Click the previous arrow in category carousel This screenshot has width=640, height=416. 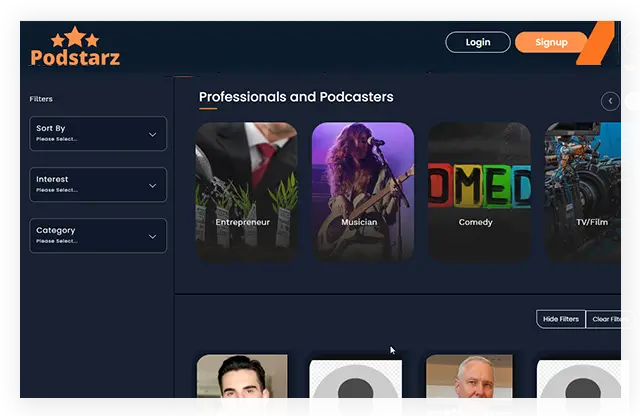(x=610, y=101)
